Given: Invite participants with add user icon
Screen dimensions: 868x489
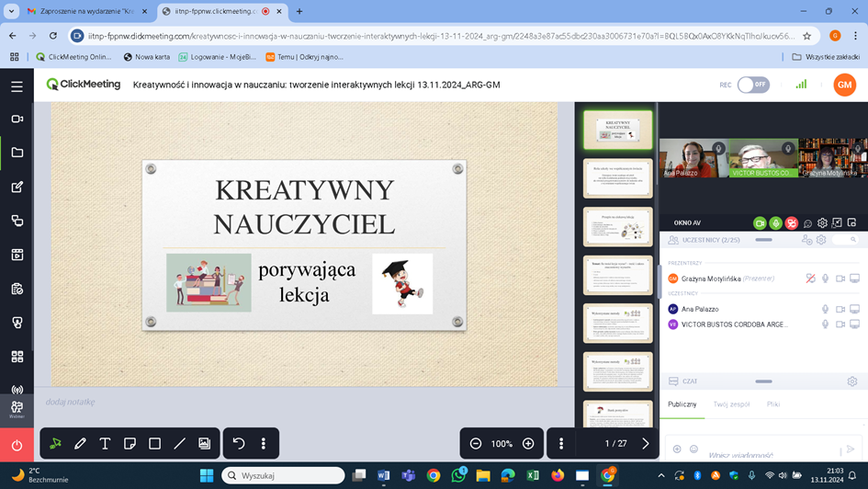Looking at the screenshot, I should (x=806, y=240).
